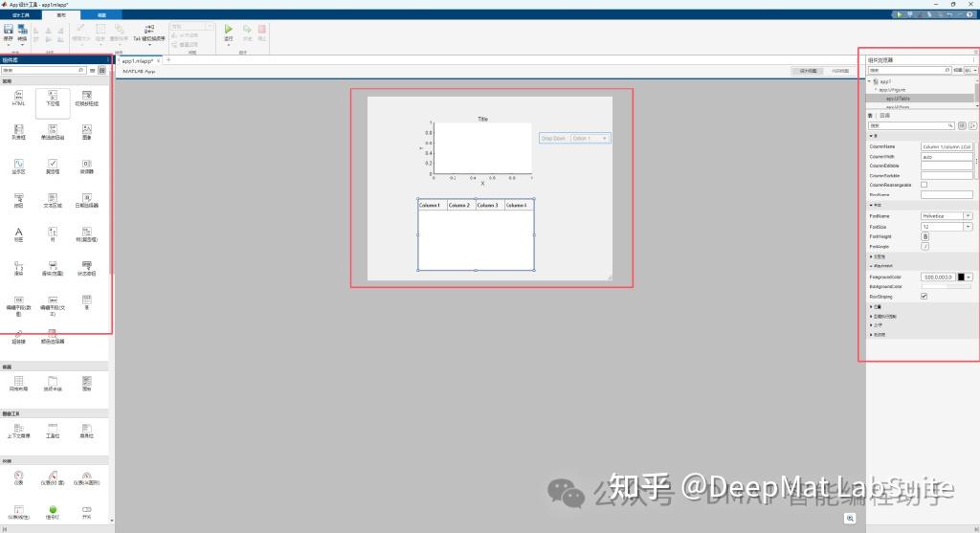Open Drop Down Option 1 on canvas
980x533 pixels.
coord(590,138)
